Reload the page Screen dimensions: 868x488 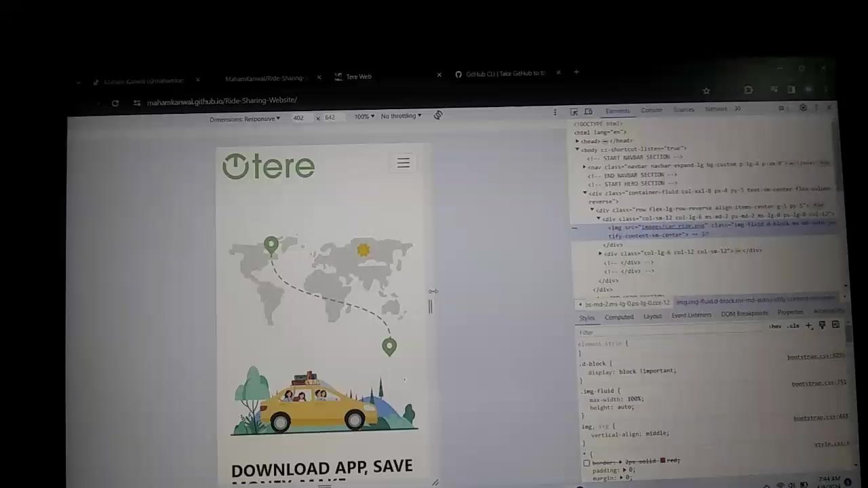coord(115,103)
